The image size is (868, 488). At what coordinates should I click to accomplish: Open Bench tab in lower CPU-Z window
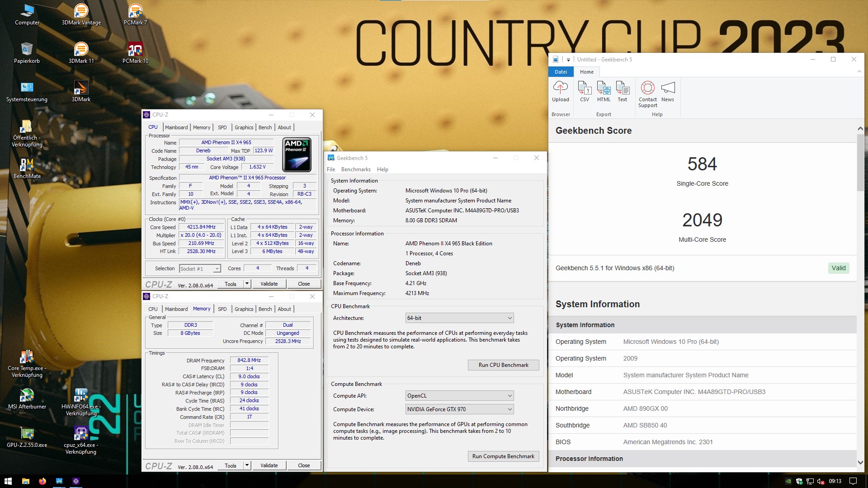(x=265, y=309)
